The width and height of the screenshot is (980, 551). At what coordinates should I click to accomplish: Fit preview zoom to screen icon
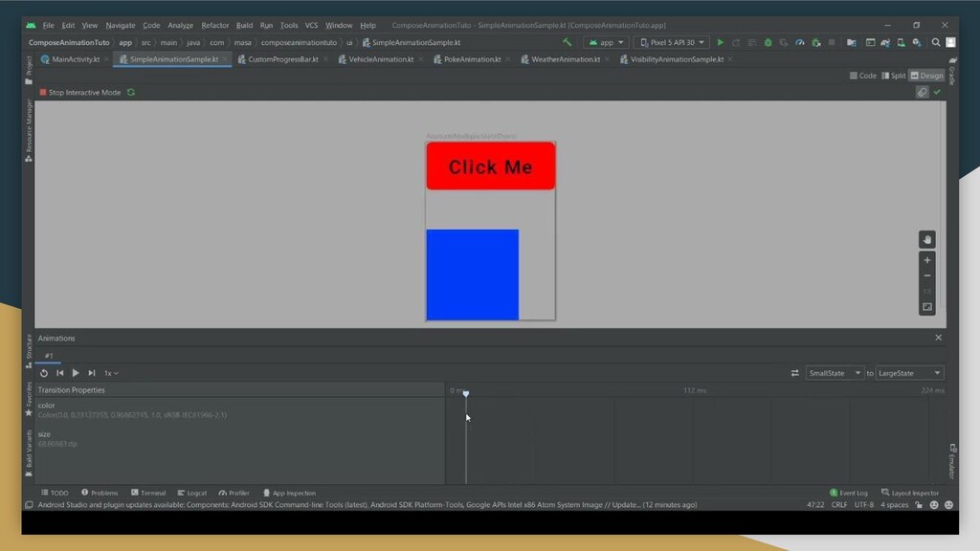[926, 307]
